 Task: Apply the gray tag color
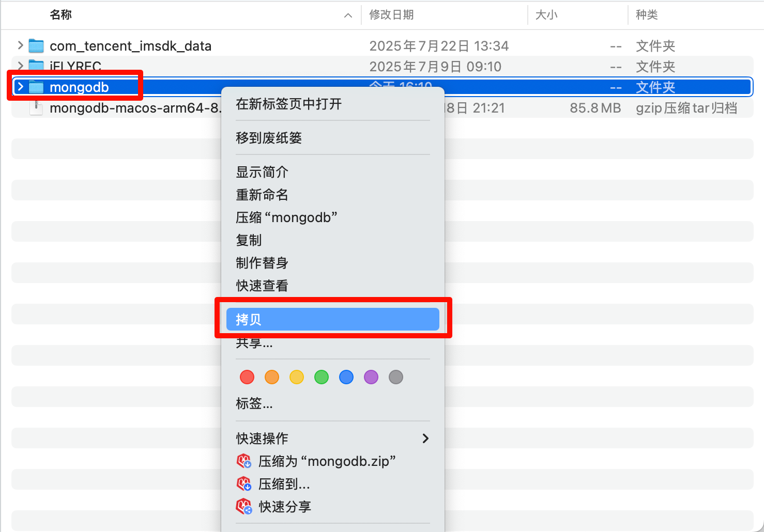click(x=396, y=377)
